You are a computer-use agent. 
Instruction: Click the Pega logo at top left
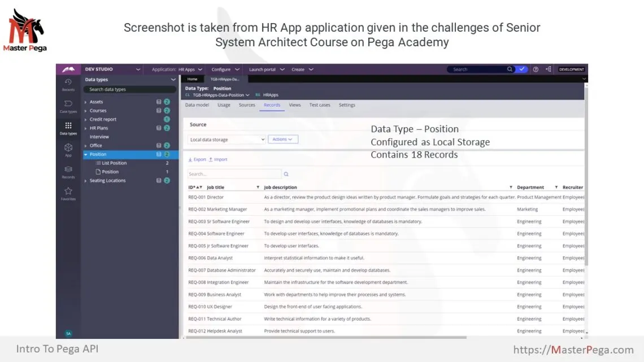coord(68,69)
